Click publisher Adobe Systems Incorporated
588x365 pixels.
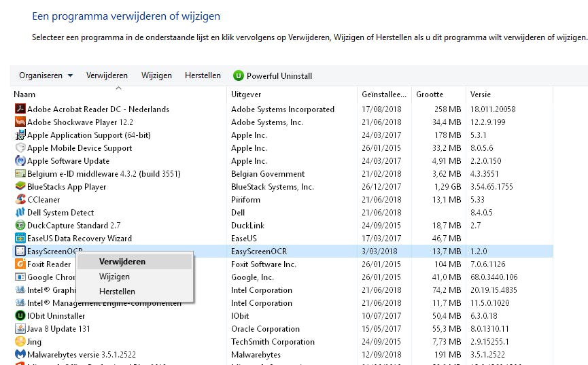tap(283, 109)
